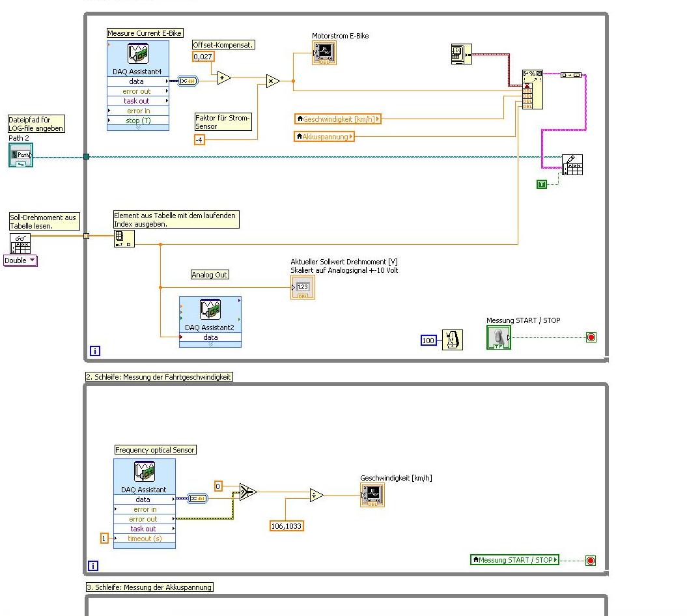Screen dimensions: 687x616
Task: Click DAQ Assistant4 error out terminal
Action: click(138, 91)
